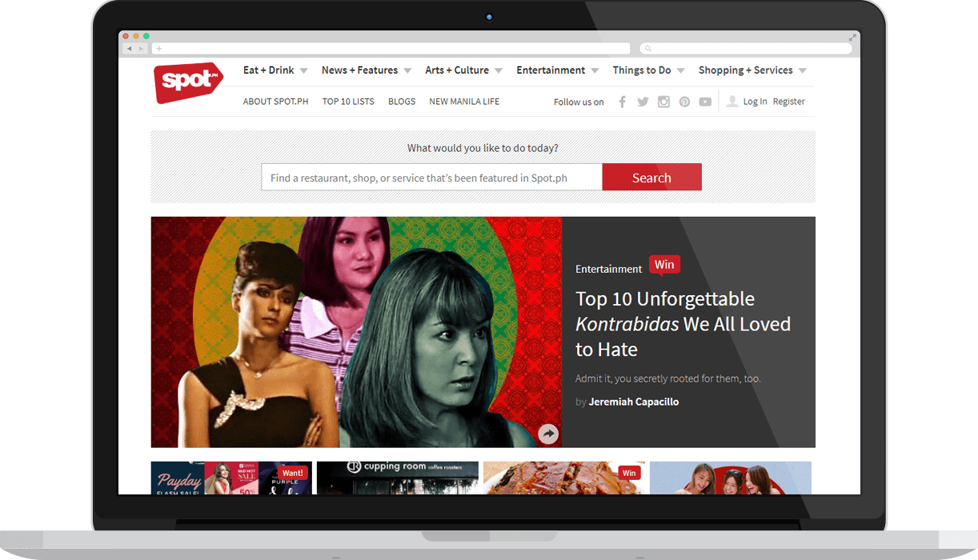978x560 pixels.
Task: Open Spot.ph on Instagram
Action: pos(663,102)
